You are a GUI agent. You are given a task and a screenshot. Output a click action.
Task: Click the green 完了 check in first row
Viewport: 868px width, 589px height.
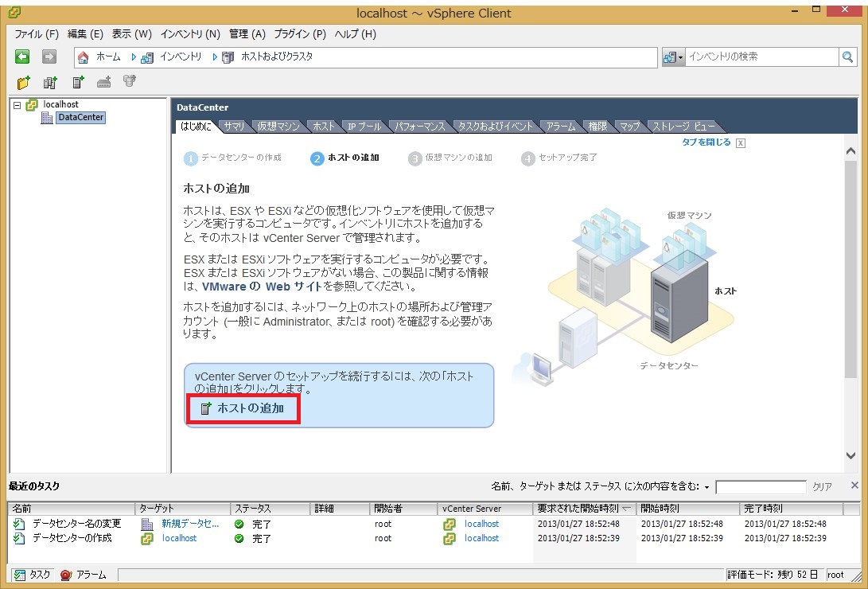click(239, 524)
